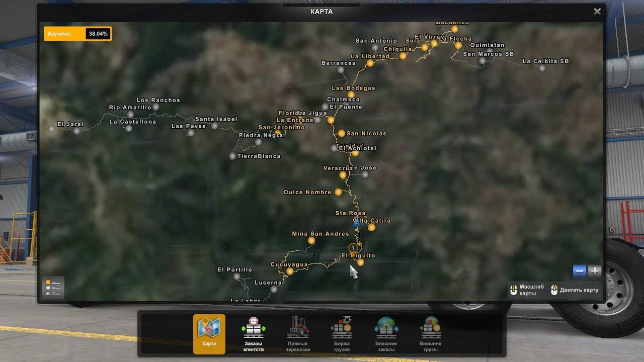
Task: Select the Piedra Negra marker
Action: [x=258, y=142]
